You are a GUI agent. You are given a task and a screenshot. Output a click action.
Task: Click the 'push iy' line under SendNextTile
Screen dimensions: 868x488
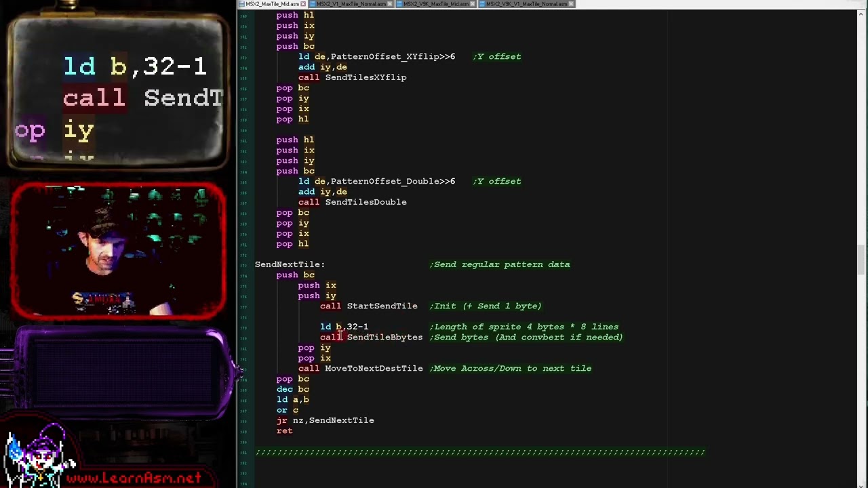point(317,296)
